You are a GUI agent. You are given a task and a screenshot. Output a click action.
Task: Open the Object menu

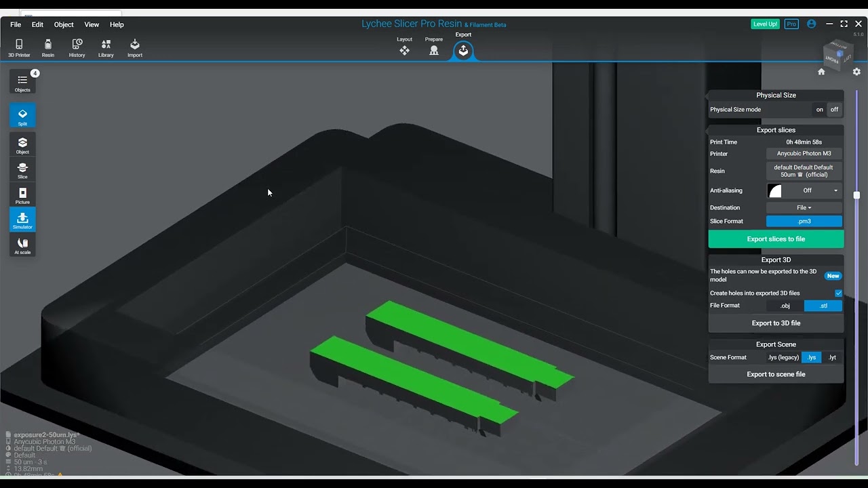coord(64,24)
